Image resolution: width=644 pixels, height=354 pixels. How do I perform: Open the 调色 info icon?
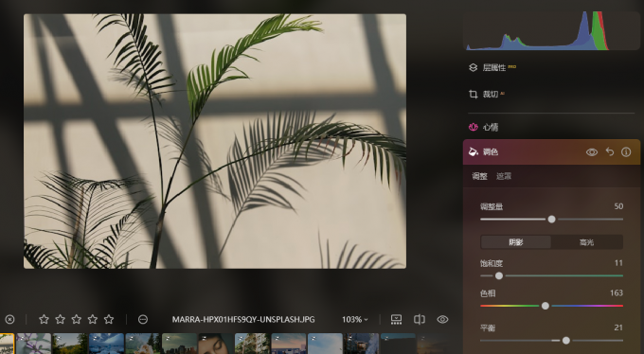pos(626,152)
